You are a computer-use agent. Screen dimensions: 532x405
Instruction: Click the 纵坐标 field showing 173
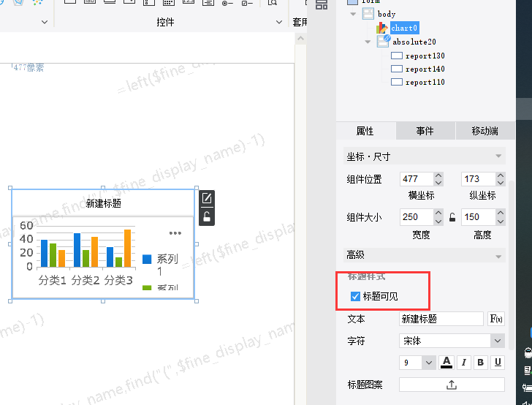479,179
